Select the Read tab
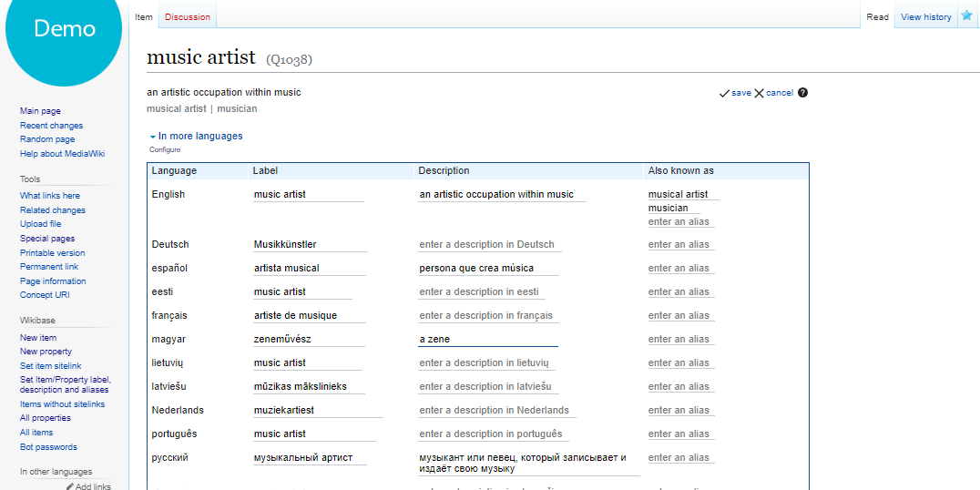The width and height of the screenshot is (980, 490). [x=877, y=16]
